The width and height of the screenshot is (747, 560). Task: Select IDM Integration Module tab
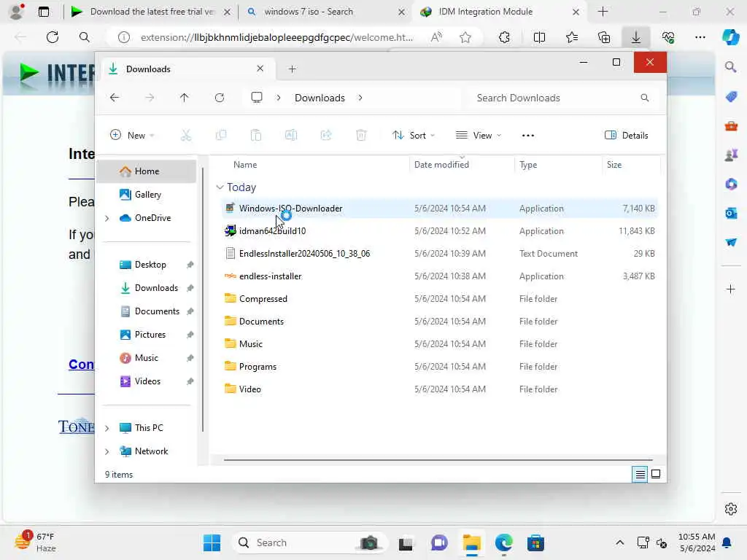[500, 12]
